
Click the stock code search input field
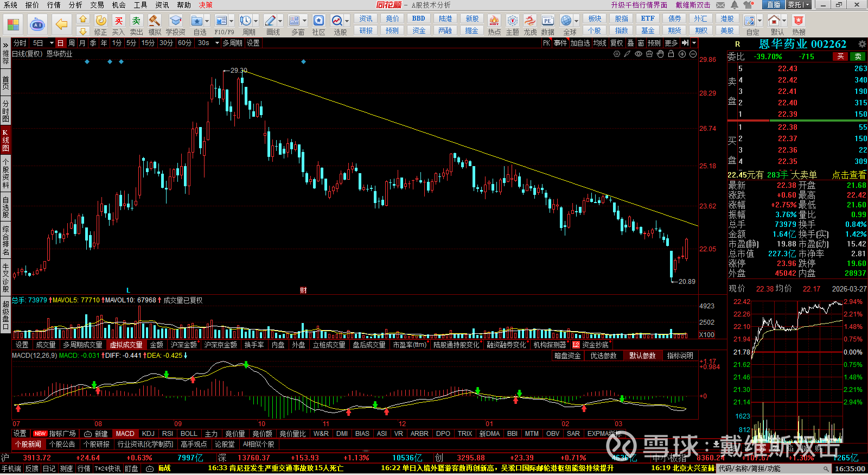pyautogui.click(x=770, y=468)
